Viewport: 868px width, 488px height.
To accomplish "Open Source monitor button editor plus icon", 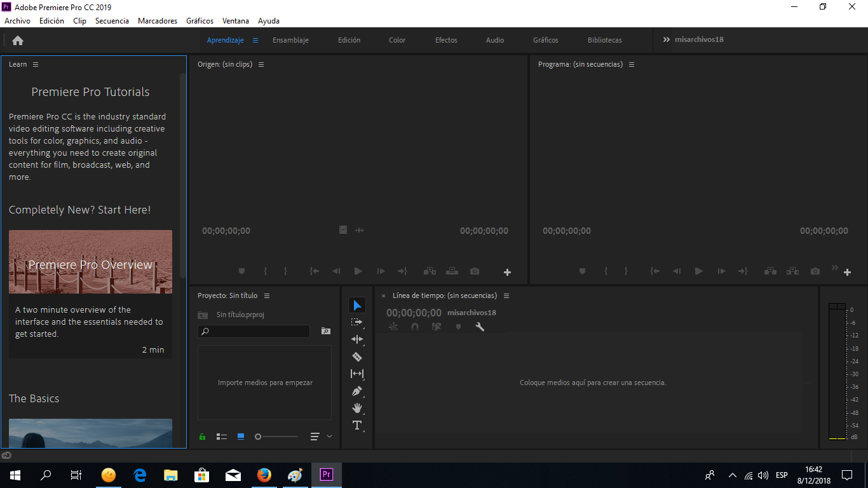I will 507,273.
